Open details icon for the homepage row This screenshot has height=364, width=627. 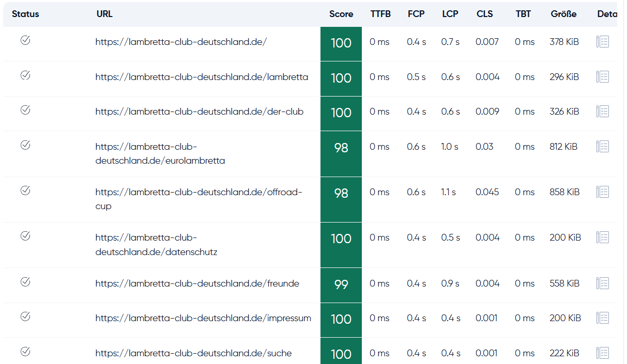pyautogui.click(x=603, y=42)
